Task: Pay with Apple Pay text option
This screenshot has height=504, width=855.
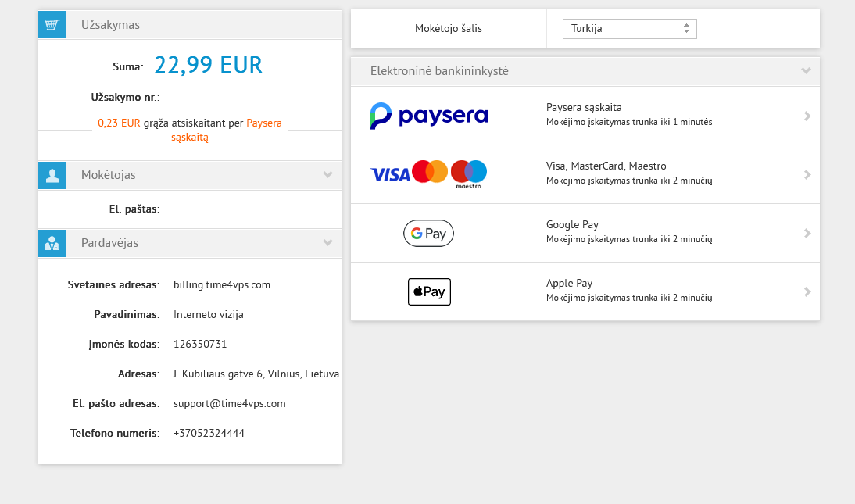Action: pos(569,283)
